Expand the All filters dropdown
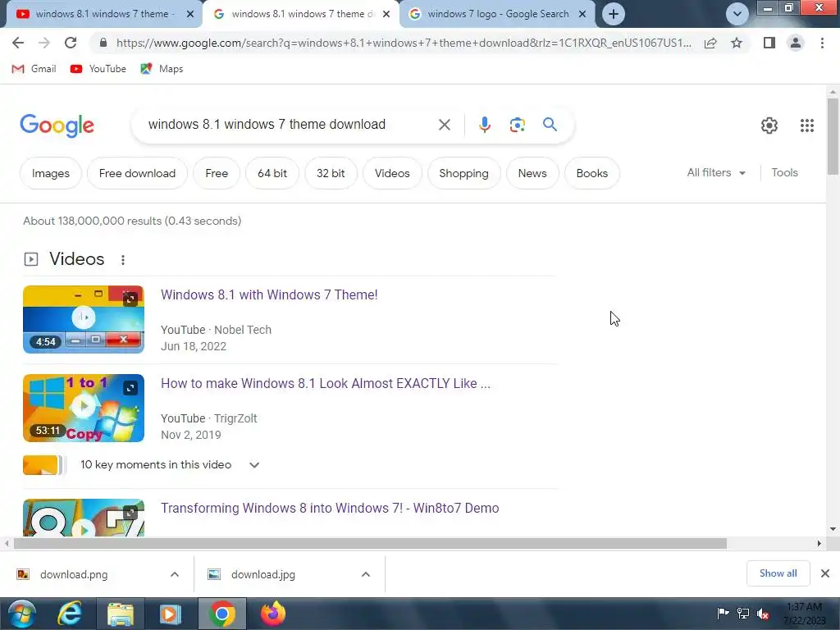This screenshot has width=840, height=630. click(716, 172)
